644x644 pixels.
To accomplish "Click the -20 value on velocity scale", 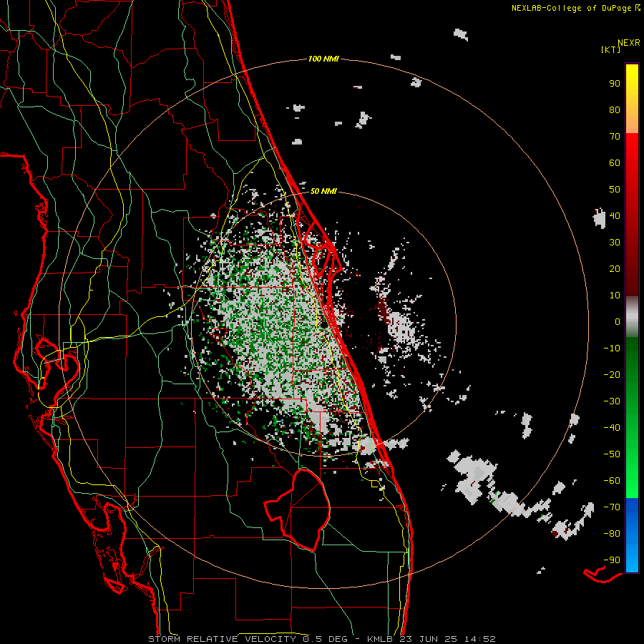I will coord(612,374).
